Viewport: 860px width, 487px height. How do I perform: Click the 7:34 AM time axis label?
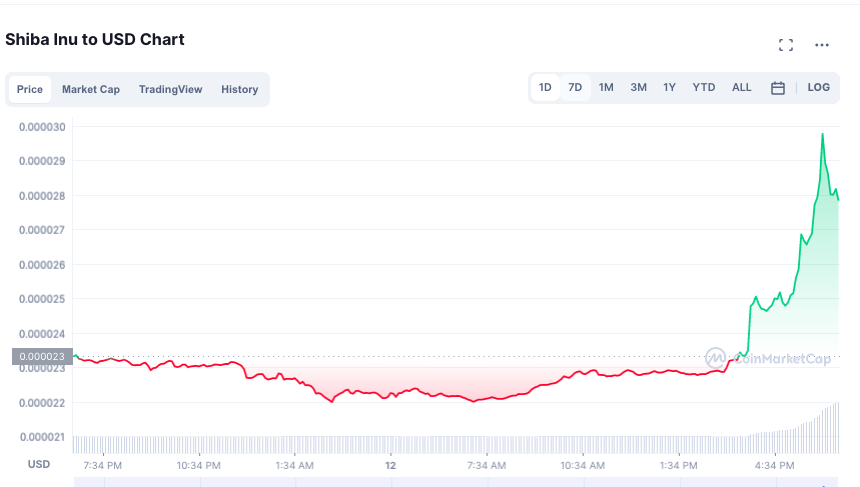click(x=486, y=466)
